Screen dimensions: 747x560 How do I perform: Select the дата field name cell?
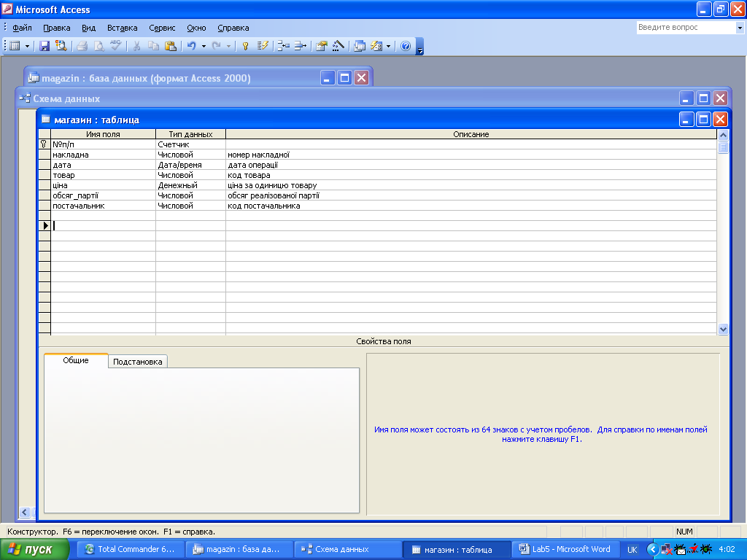[103, 165]
